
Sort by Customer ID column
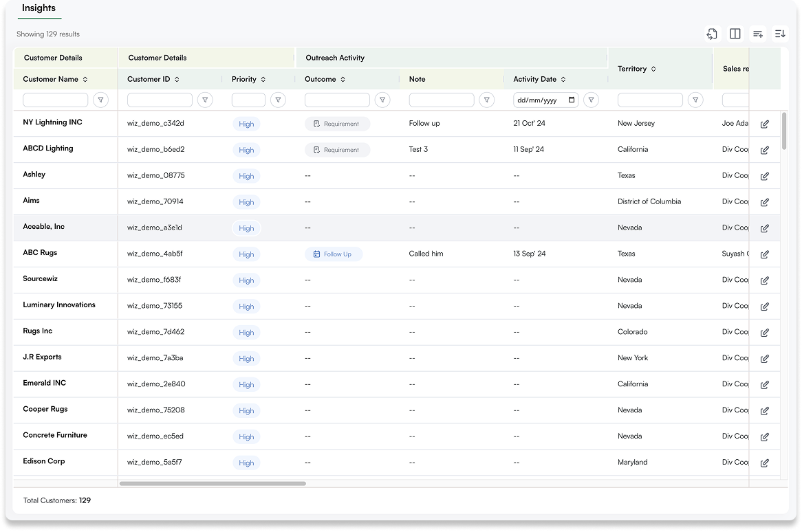click(x=177, y=80)
